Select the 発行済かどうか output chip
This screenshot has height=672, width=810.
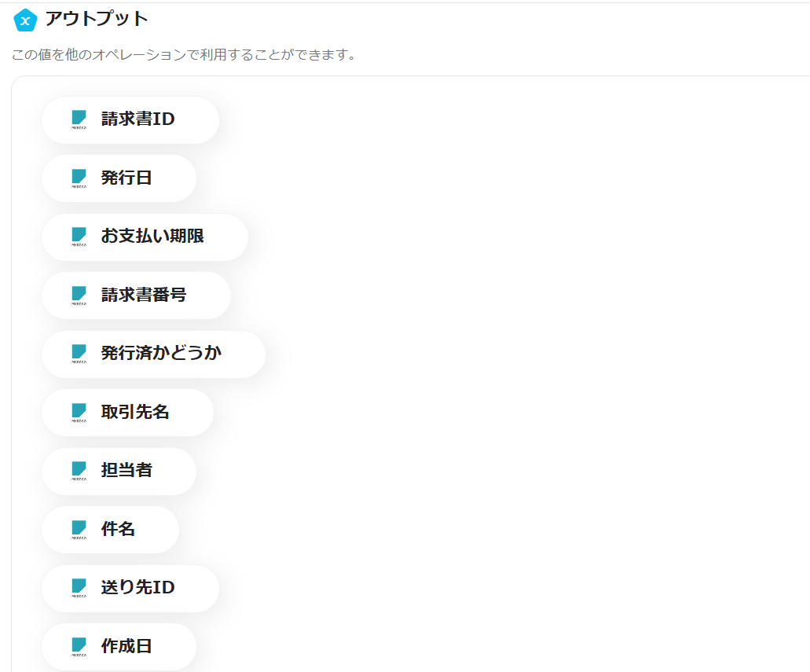(x=161, y=354)
